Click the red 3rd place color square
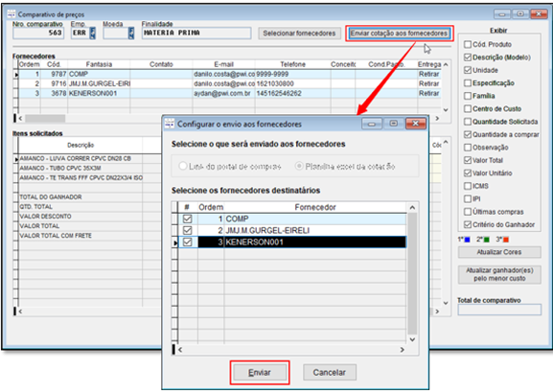 pos(506,240)
